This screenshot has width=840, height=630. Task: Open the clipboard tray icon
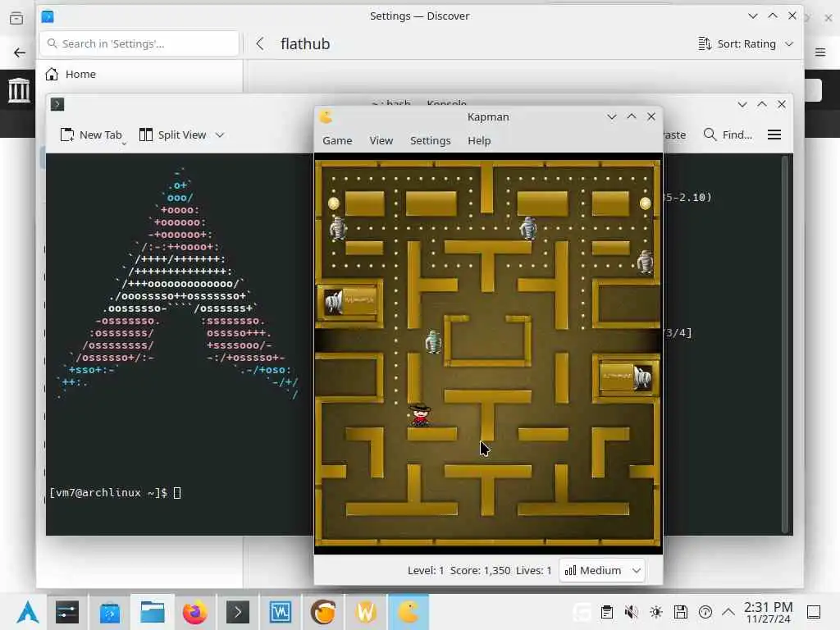[606, 612]
